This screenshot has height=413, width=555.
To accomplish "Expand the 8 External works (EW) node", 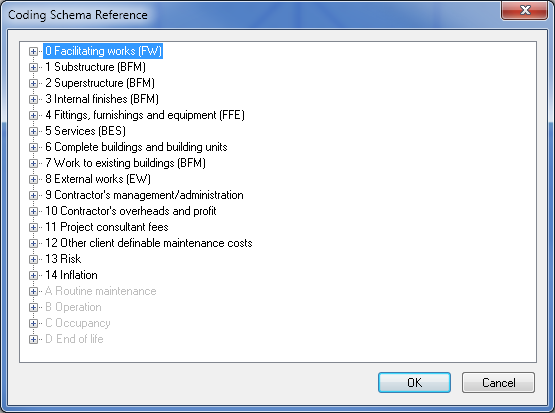I will coord(33,179).
